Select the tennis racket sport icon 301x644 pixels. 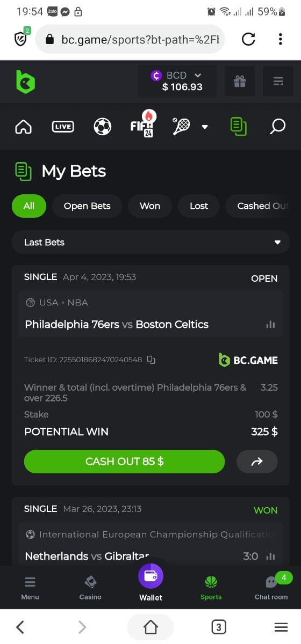tap(181, 127)
